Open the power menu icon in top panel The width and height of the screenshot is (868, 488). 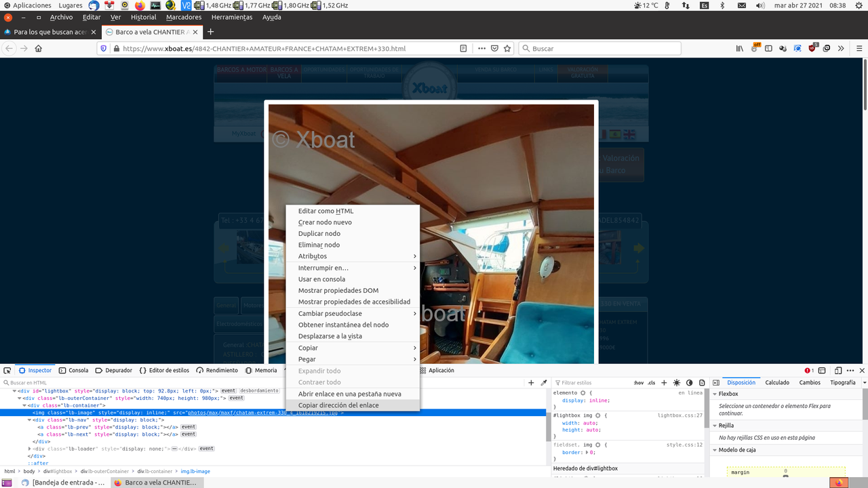859,5
